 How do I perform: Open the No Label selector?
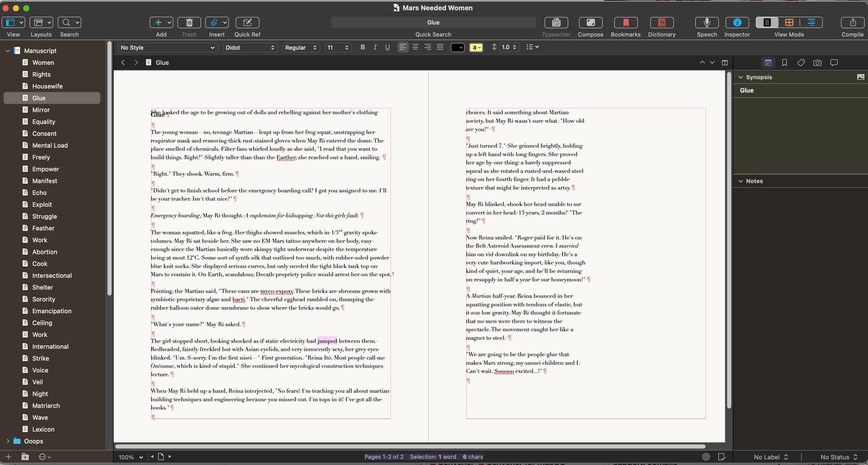click(x=771, y=457)
